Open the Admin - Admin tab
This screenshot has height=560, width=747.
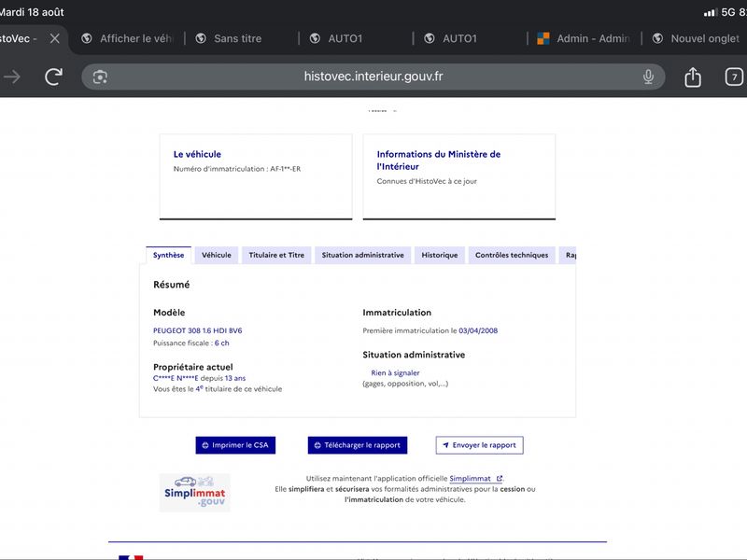tap(585, 38)
